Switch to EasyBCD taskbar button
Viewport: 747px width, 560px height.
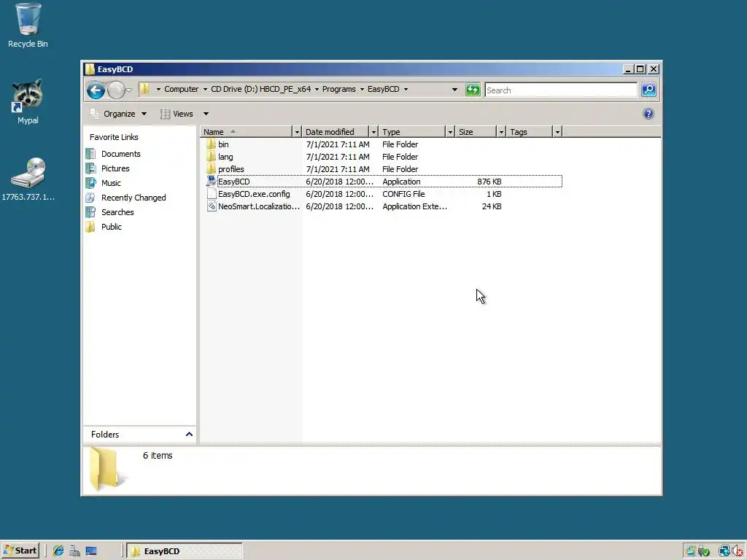click(185, 551)
